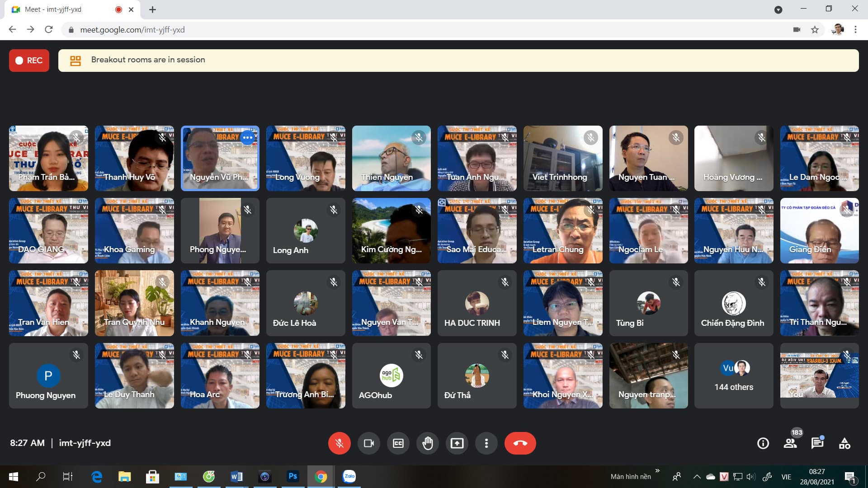868x488 pixels.
Task: Open Windows Start menu
Action: (x=13, y=476)
